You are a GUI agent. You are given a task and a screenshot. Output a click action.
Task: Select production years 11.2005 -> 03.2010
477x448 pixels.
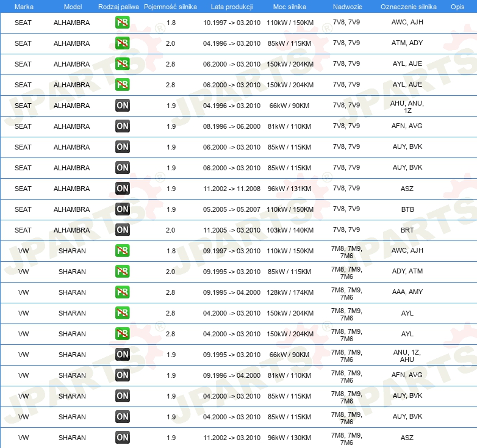tap(232, 230)
